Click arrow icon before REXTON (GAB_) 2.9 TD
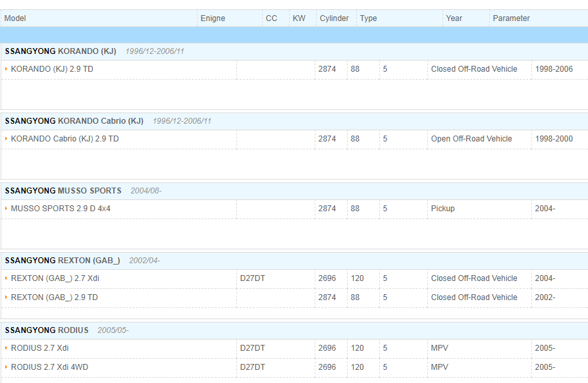The image size is (588, 383). (6, 297)
